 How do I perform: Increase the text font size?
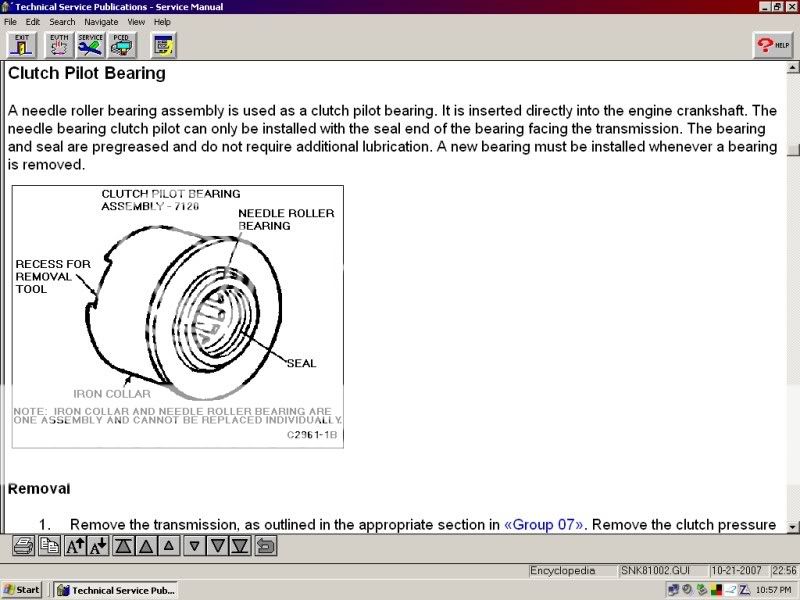pos(75,546)
